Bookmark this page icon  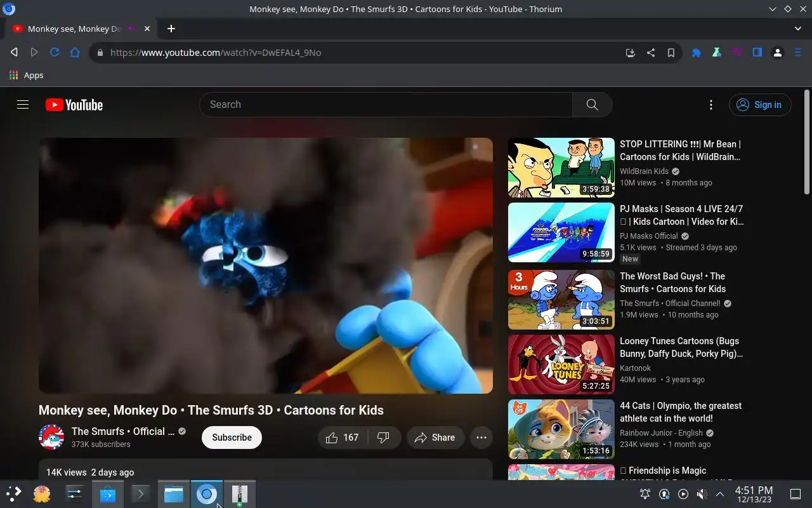pos(671,53)
